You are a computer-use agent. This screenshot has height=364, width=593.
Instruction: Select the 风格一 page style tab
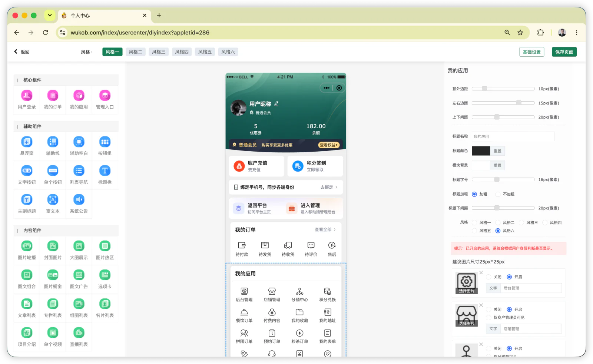112,52
